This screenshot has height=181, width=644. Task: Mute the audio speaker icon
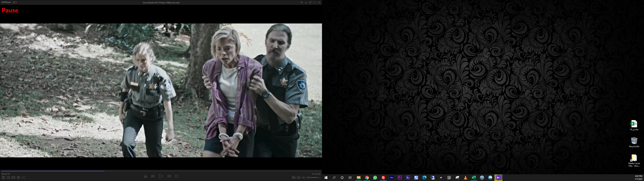pos(308,177)
